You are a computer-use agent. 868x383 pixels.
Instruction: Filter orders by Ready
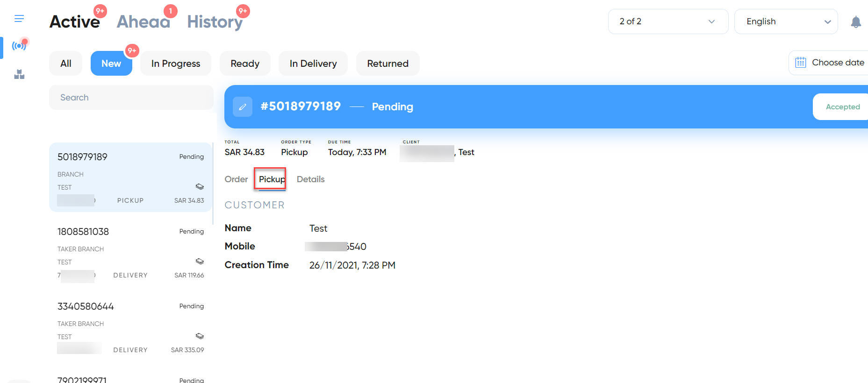click(245, 64)
